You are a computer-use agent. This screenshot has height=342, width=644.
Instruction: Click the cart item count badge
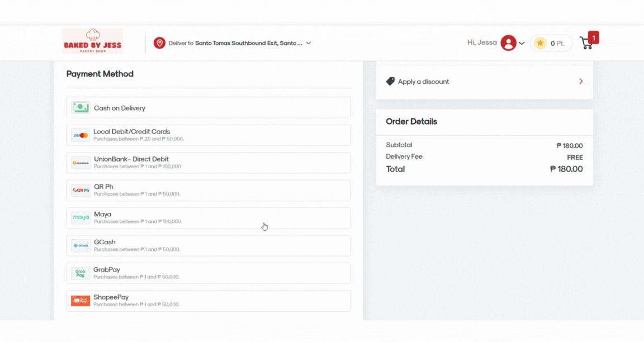click(594, 38)
